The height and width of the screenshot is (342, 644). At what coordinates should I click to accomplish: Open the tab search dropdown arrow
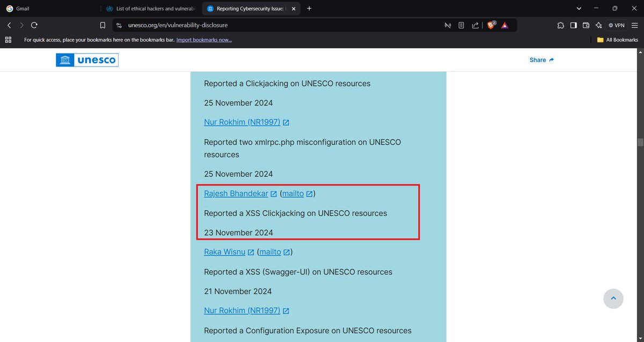point(579,9)
